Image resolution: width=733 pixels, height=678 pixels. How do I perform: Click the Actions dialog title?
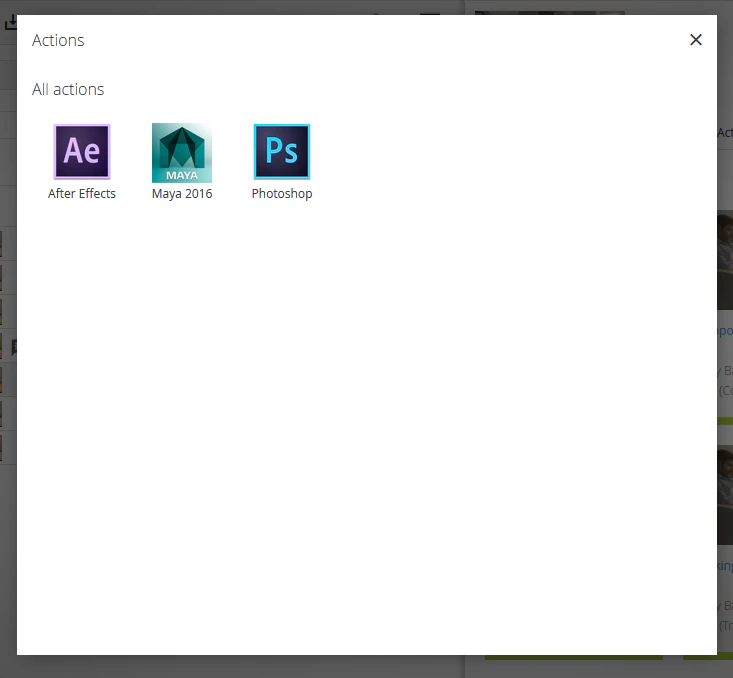click(58, 40)
